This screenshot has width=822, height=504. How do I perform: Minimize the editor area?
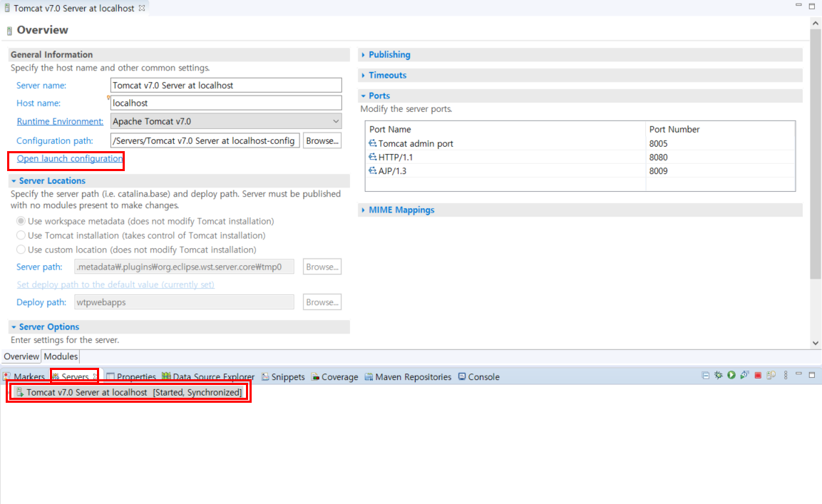click(x=798, y=5)
